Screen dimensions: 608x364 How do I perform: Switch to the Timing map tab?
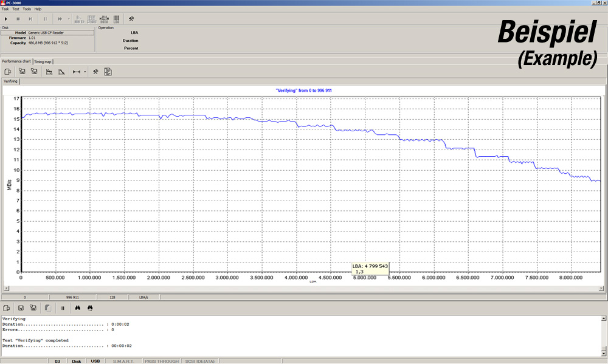[43, 61]
